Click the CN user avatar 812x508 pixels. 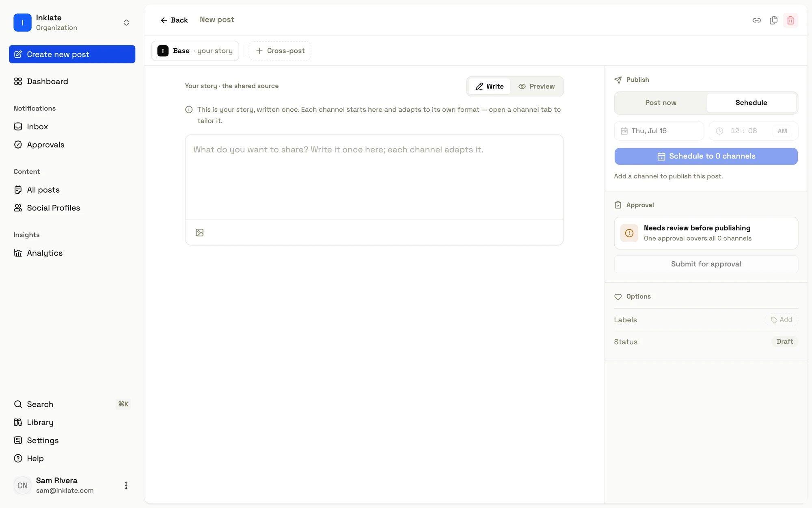pos(22,485)
